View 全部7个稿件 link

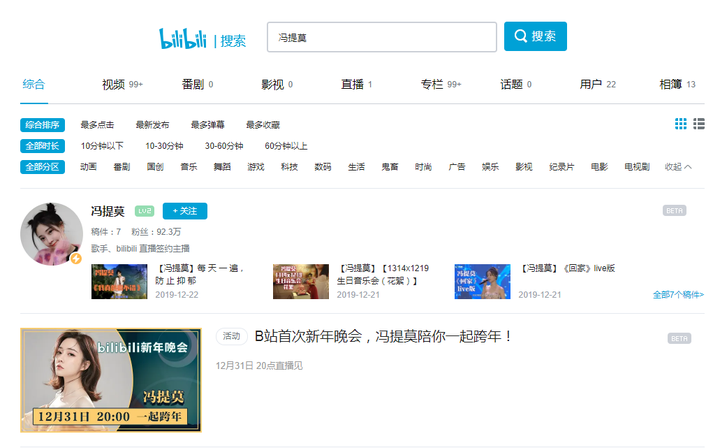(x=678, y=295)
